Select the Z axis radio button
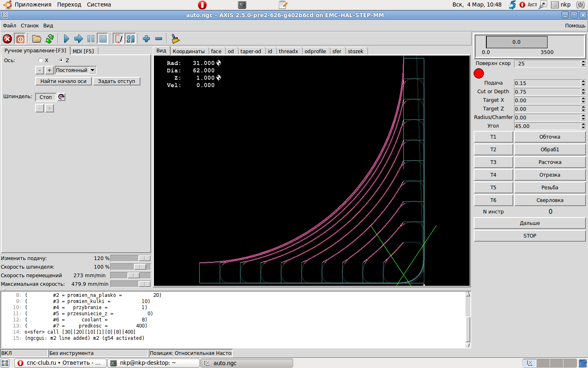This screenshot has width=588, height=368. (x=61, y=60)
